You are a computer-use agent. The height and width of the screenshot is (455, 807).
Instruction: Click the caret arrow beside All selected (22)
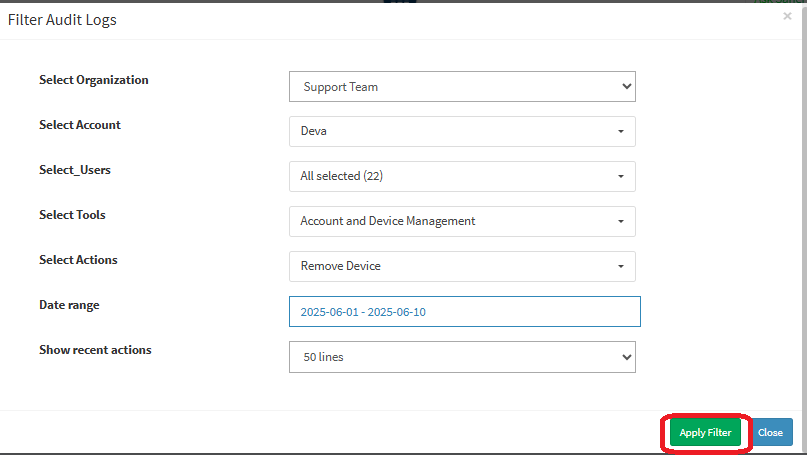coord(621,177)
